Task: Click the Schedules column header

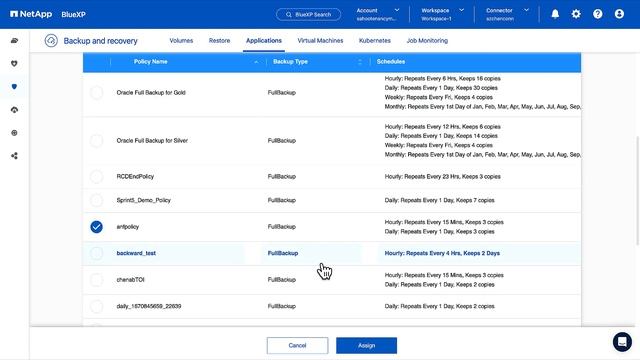Action: (x=391, y=62)
